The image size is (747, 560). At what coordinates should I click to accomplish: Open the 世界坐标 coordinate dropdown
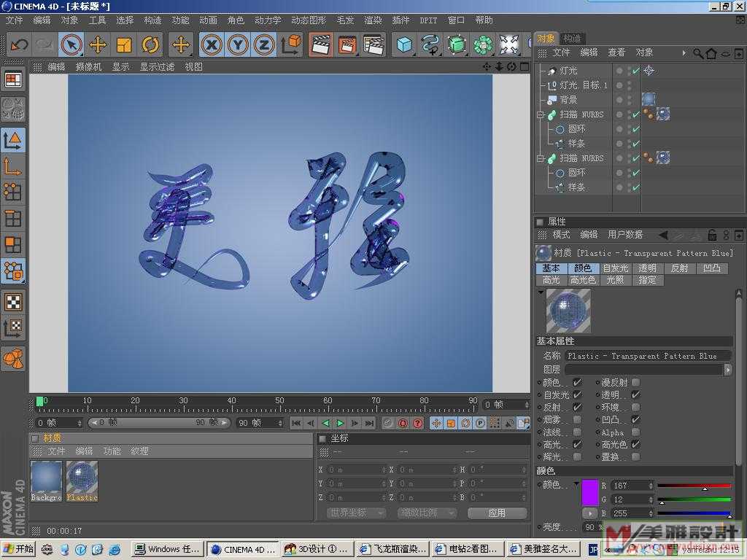(x=356, y=513)
